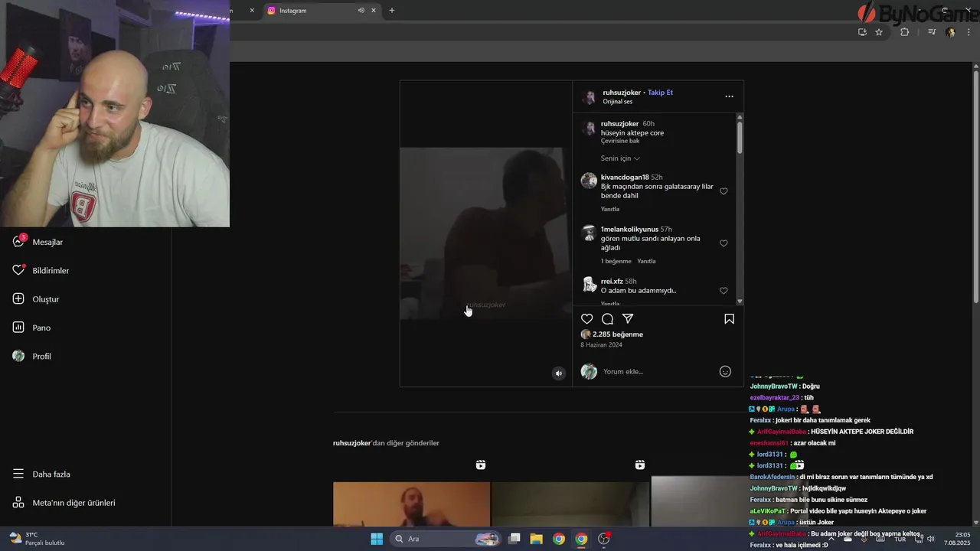Open Chrome three-dot menu
This screenshot has height=551, width=980.
point(969,32)
